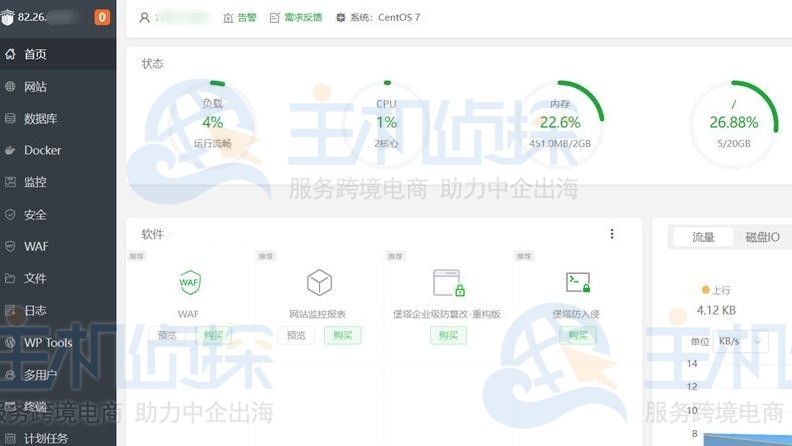
Task: Click 预览 button under 网站监控报表
Action: (x=296, y=335)
